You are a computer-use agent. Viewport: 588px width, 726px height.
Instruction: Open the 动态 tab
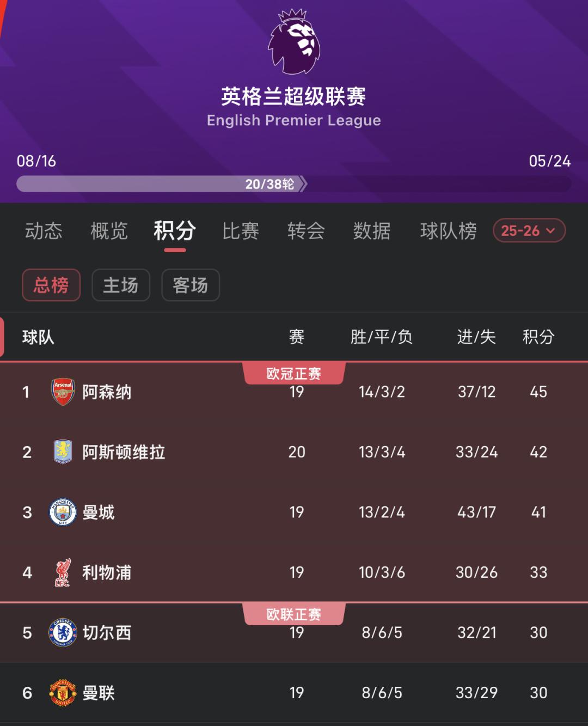[44, 231]
